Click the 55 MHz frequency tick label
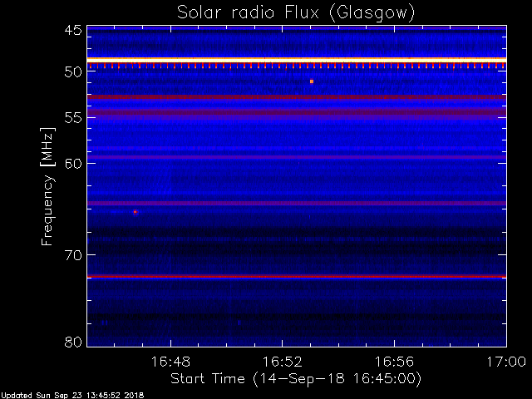The width and height of the screenshot is (532, 399). click(73, 117)
